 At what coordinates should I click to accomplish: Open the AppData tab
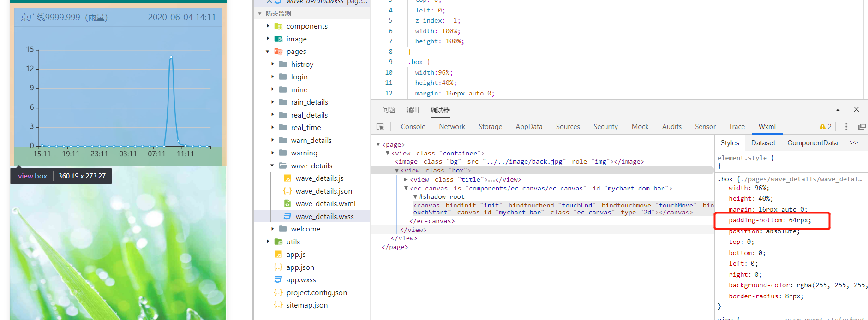(529, 127)
